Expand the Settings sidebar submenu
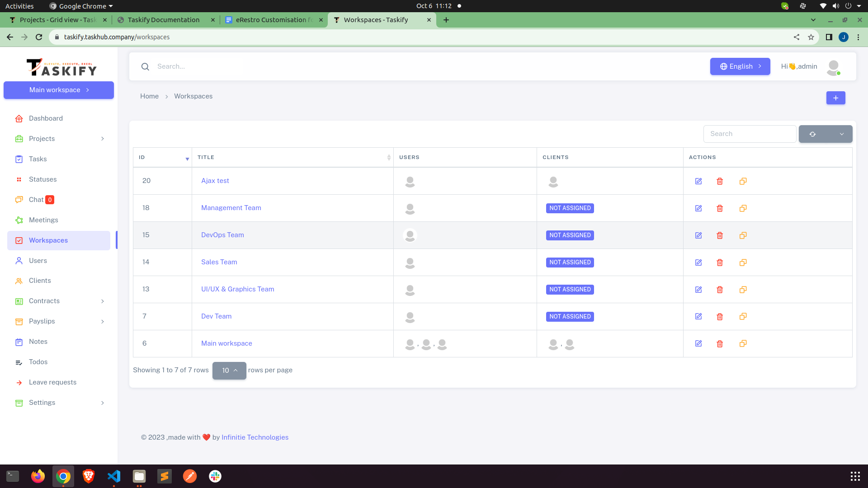 point(102,403)
